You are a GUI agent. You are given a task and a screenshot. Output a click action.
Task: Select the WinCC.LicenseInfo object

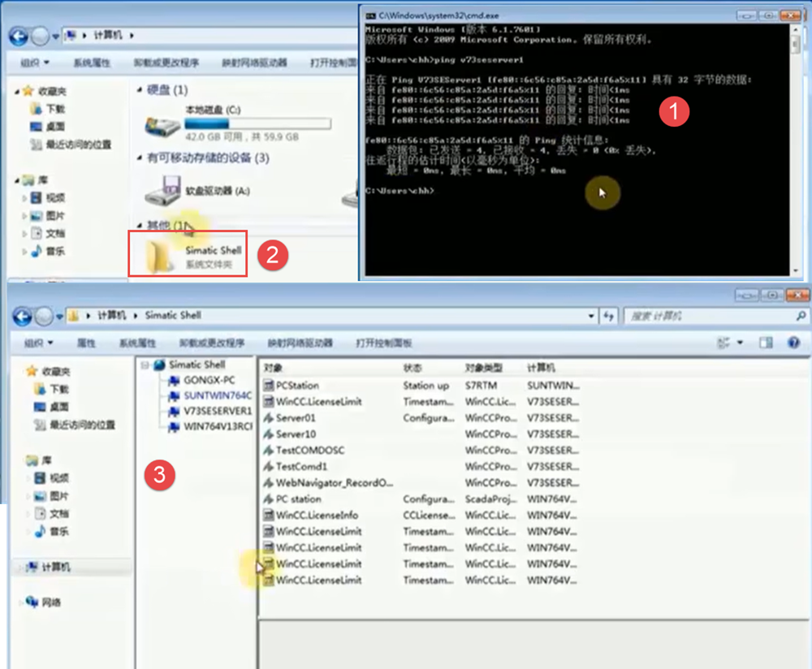point(317,516)
